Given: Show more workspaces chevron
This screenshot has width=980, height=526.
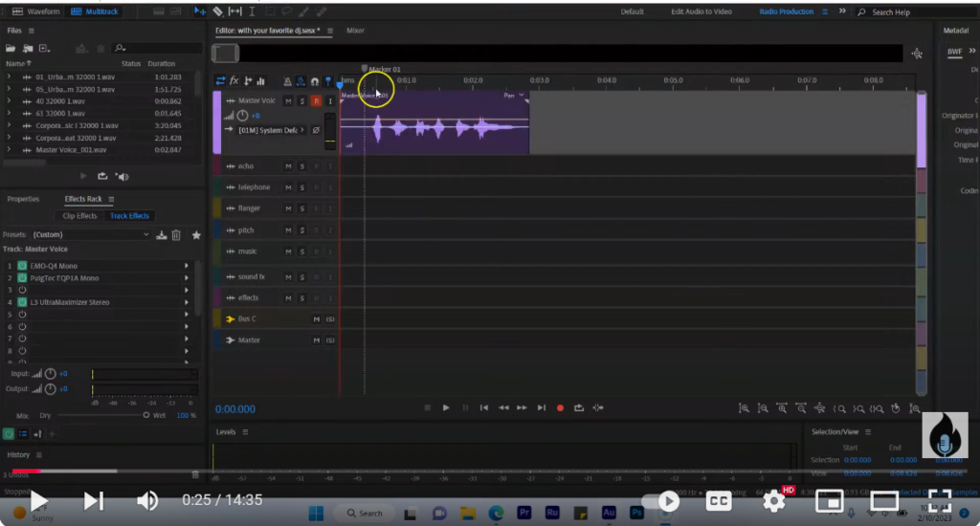Looking at the screenshot, I should [842, 11].
